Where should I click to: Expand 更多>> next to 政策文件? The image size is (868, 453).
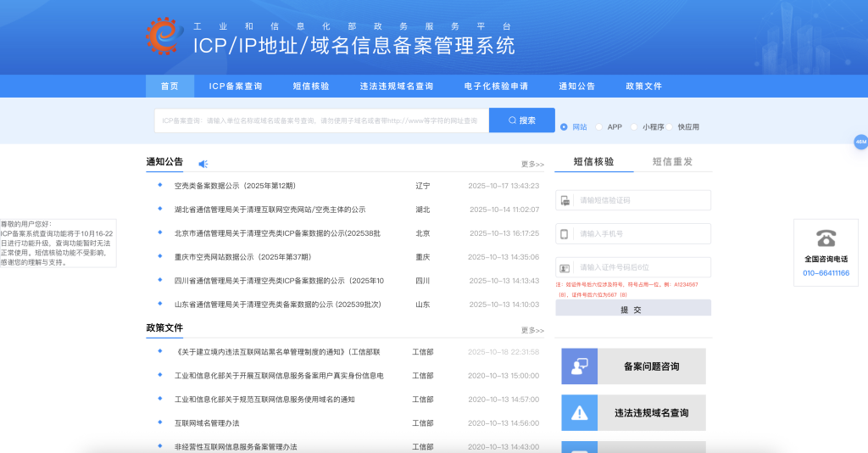click(x=532, y=330)
